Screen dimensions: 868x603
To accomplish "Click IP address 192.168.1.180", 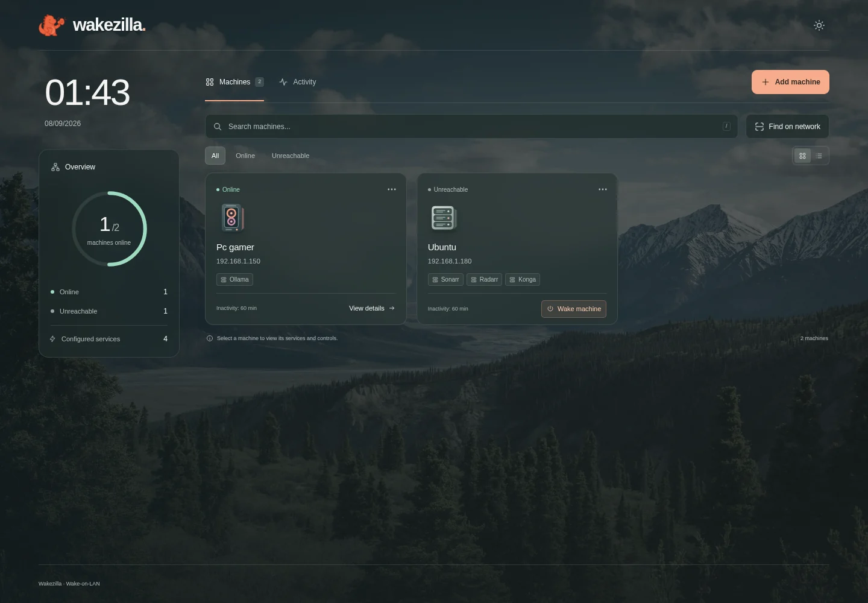I will tap(450, 261).
